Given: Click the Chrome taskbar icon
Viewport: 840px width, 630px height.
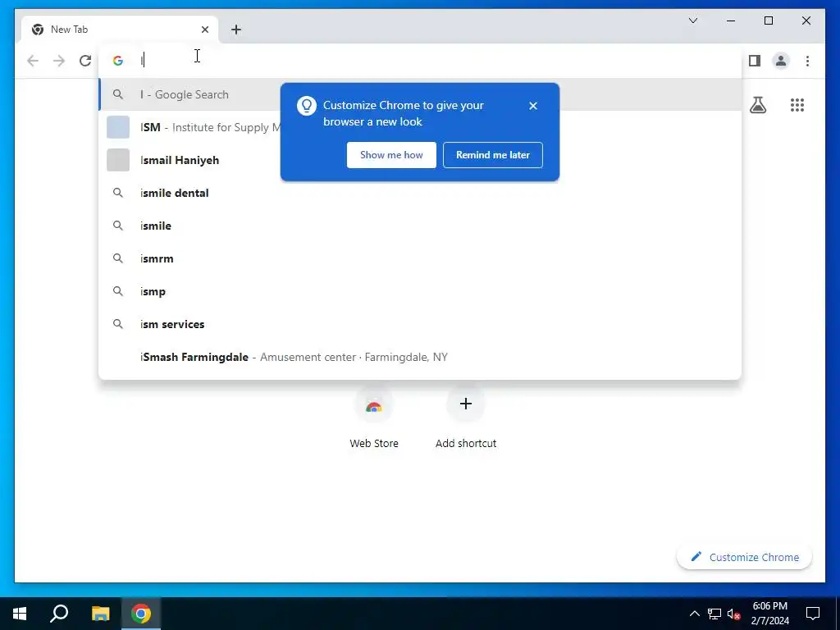Looking at the screenshot, I should pyautogui.click(x=141, y=614).
